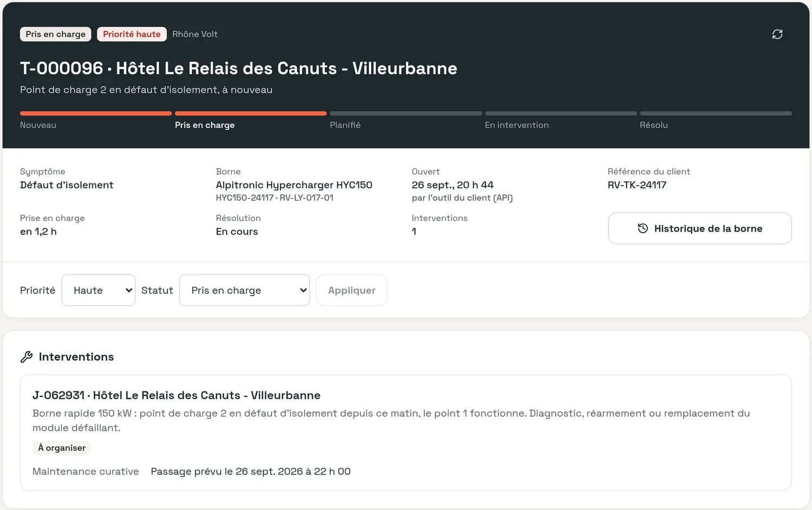Click the En cours resolution value
Screen dimensions: 812x510
(237, 232)
